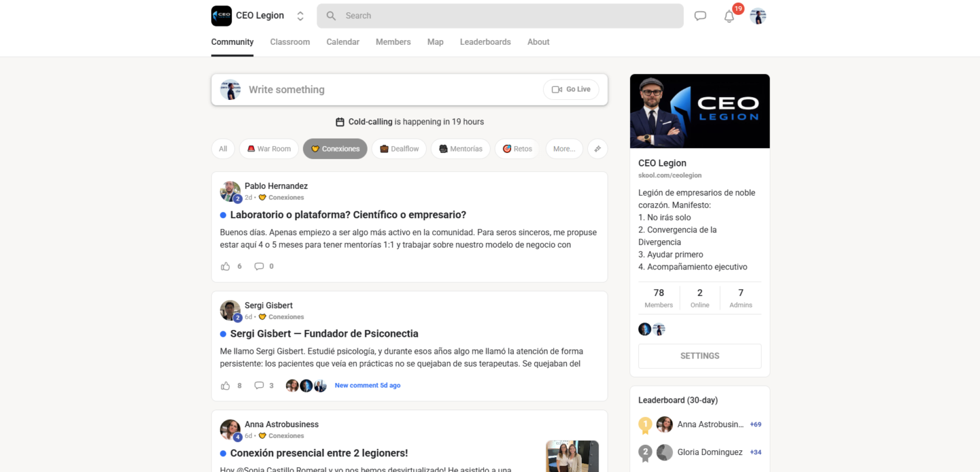Click the calendar icon beside Cold-calling
This screenshot has height=472, width=980.
click(340, 122)
